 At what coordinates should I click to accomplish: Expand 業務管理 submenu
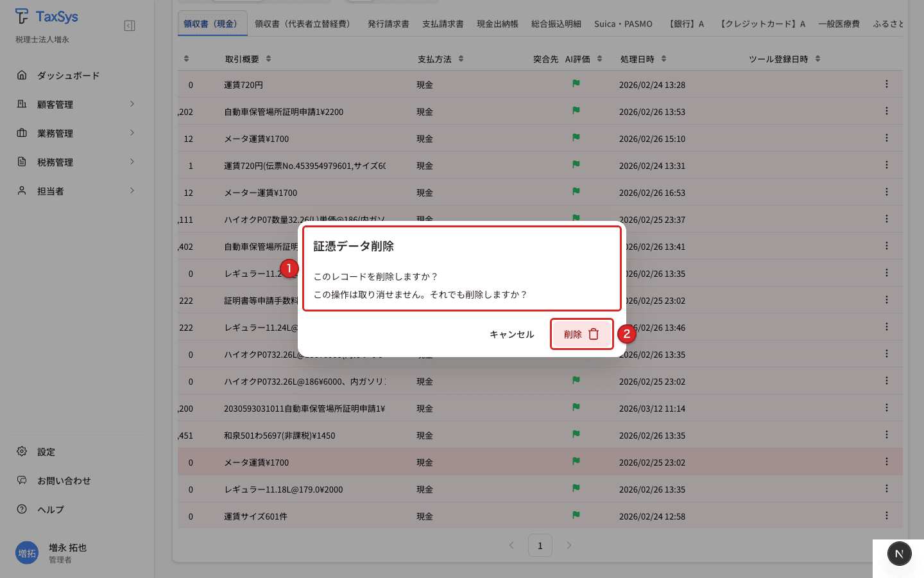click(x=132, y=133)
